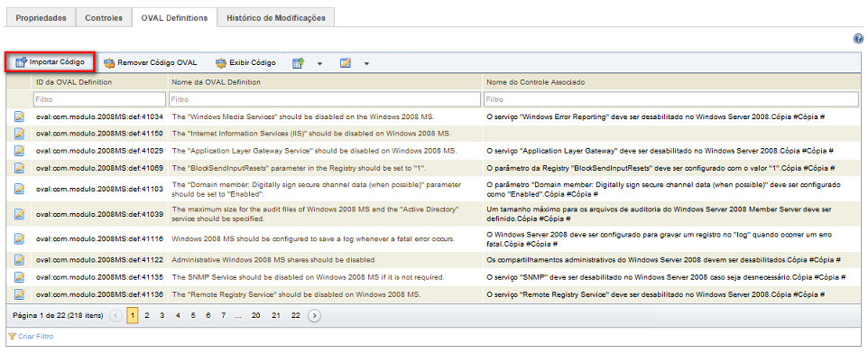The height and width of the screenshot is (354, 868).
Task: Sort by ID da OVAL Definition column header
Action: coord(74,82)
